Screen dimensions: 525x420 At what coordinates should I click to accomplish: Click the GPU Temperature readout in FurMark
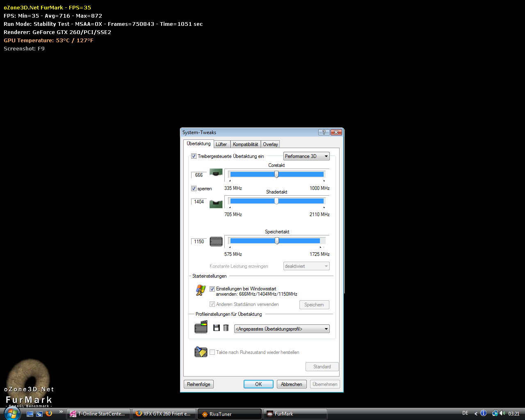click(x=48, y=40)
